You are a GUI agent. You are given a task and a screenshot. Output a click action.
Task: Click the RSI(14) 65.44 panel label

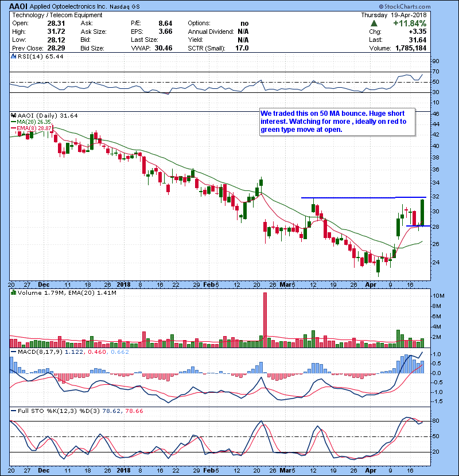coord(40,56)
